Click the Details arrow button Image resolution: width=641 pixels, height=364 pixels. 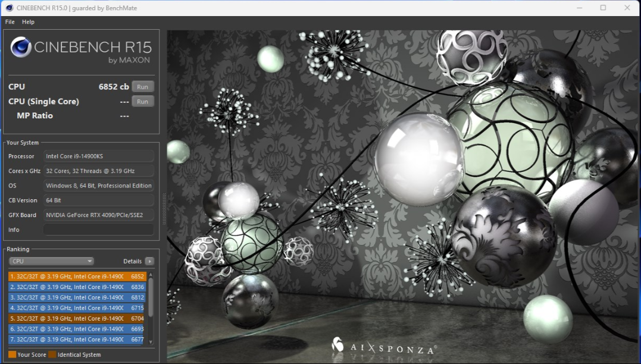click(149, 261)
